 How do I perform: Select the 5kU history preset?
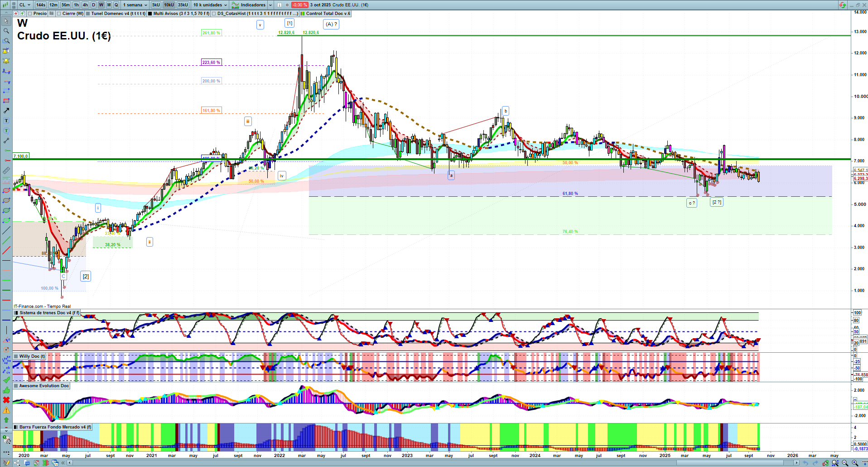(156, 5)
